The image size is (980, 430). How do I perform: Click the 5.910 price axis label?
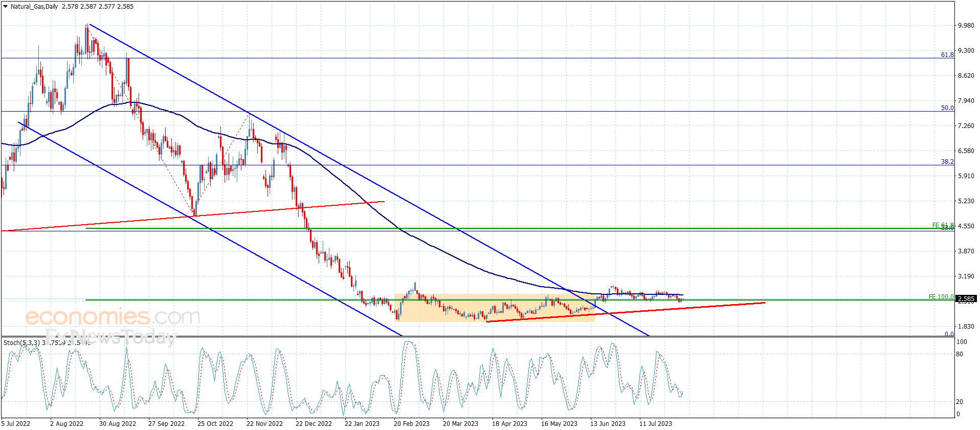[966, 176]
